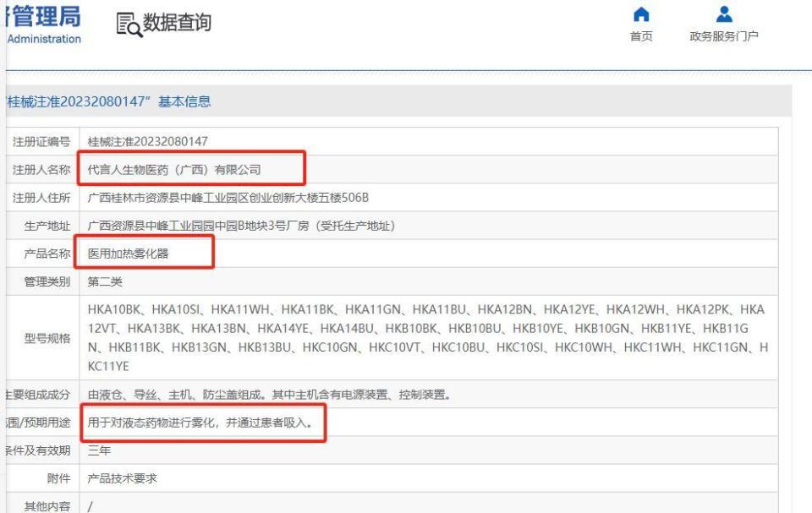Screen dimensions: 812x513
Task: Select the 其他内容 label
Action: [x=47, y=505]
